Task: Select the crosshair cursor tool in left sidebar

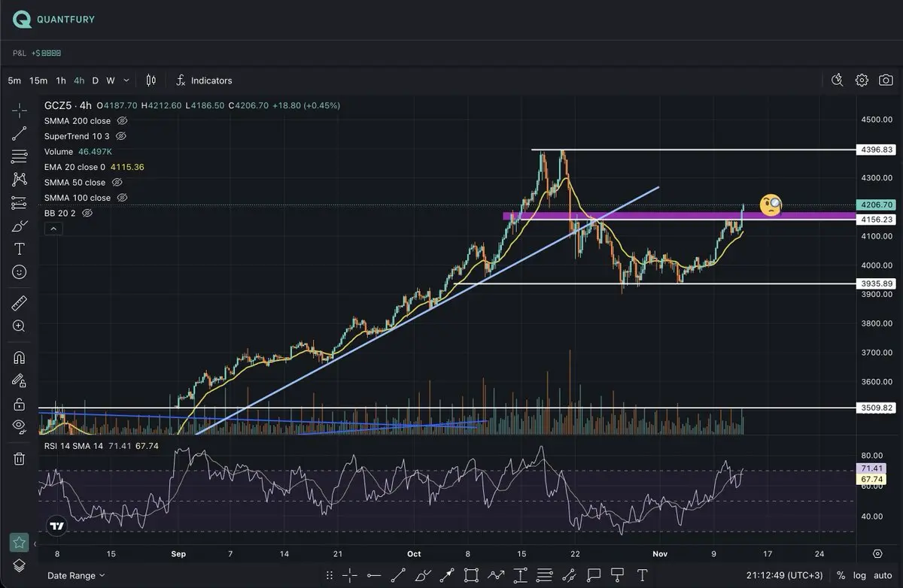Action: (x=20, y=111)
